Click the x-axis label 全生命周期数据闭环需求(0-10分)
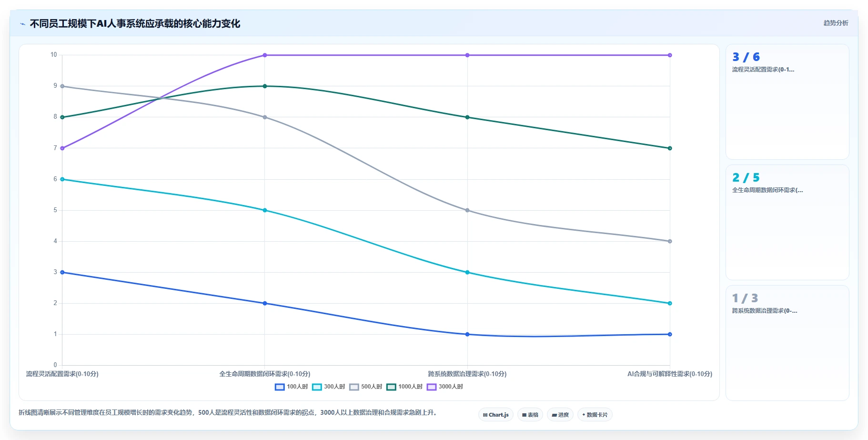 tap(265, 374)
